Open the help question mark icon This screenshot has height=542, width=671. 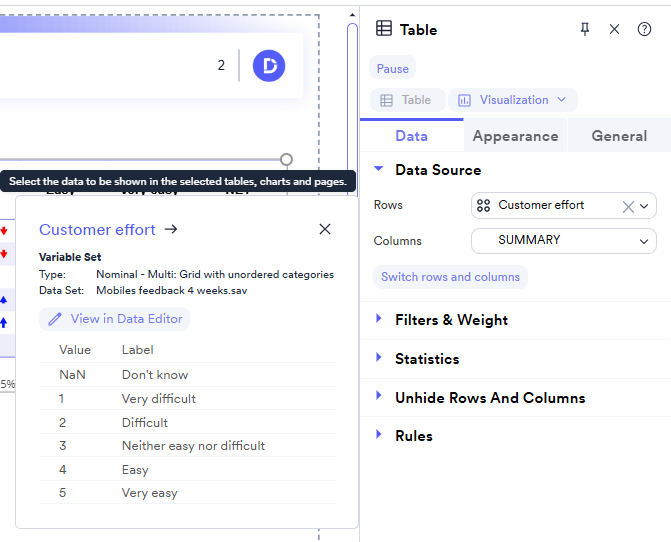[644, 30]
